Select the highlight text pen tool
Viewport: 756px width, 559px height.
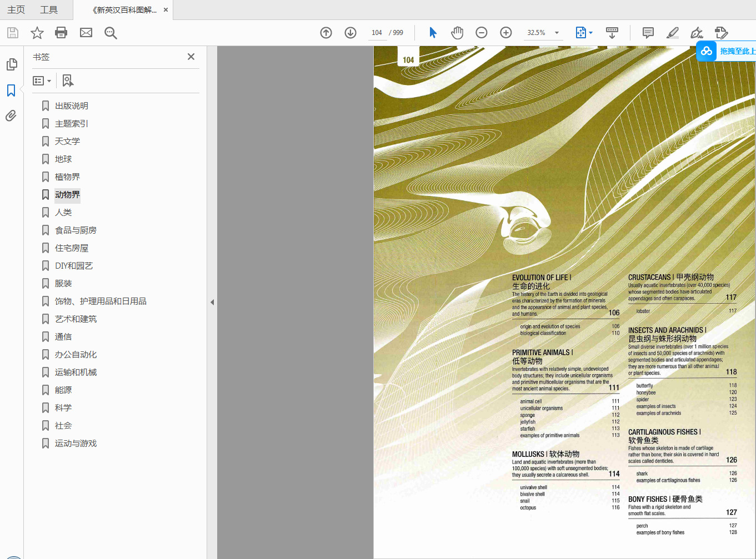[x=672, y=33]
